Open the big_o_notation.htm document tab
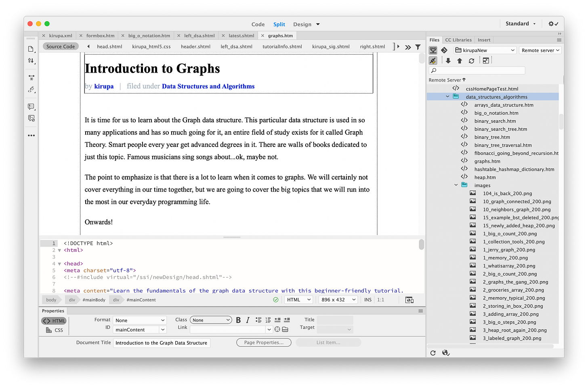The image size is (588, 389). tap(149, 36)
